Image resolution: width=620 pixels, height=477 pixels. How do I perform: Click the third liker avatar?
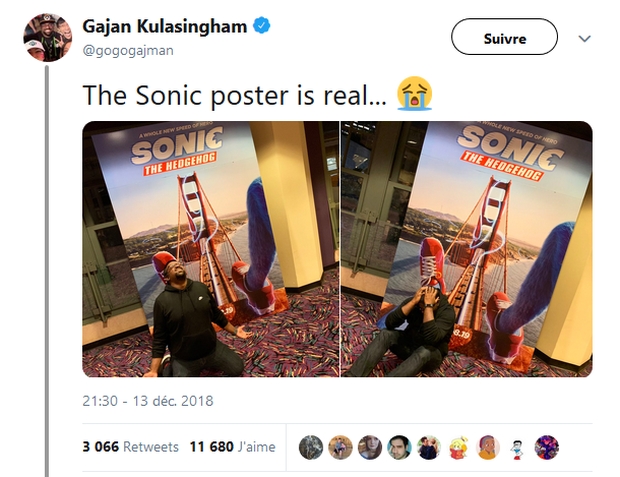tap(370, 447)
